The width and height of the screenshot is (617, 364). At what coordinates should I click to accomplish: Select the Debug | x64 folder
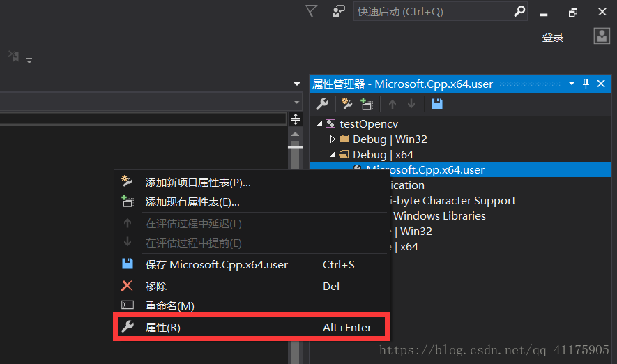383,155
